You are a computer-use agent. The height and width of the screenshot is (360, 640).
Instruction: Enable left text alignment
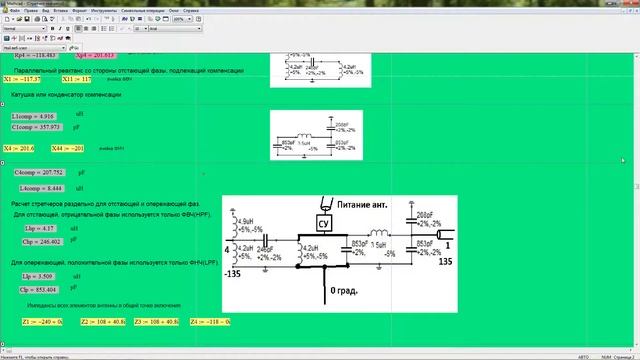78,29
